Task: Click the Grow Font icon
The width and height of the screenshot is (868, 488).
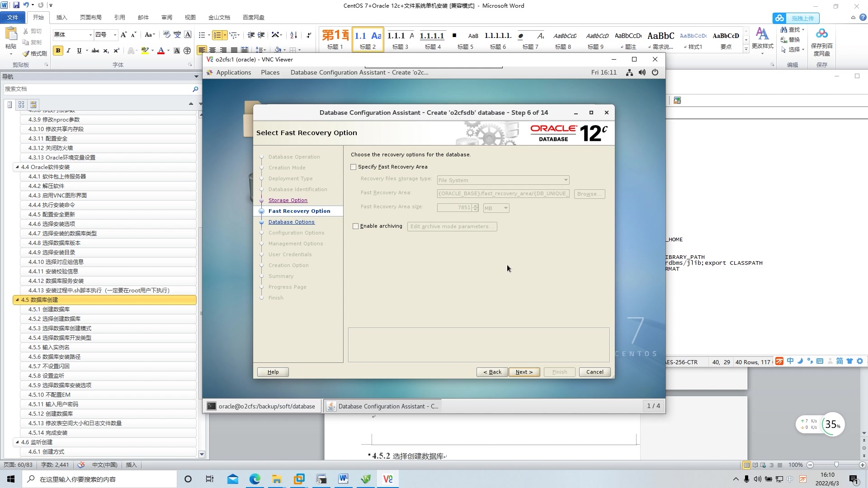Action: tap(123, 35)
